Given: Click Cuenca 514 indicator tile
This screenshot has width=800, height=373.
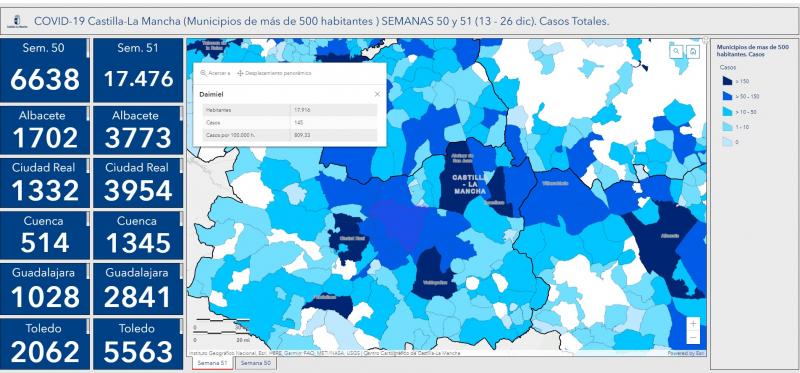Looking at the screenshot, I should (45, 235).
